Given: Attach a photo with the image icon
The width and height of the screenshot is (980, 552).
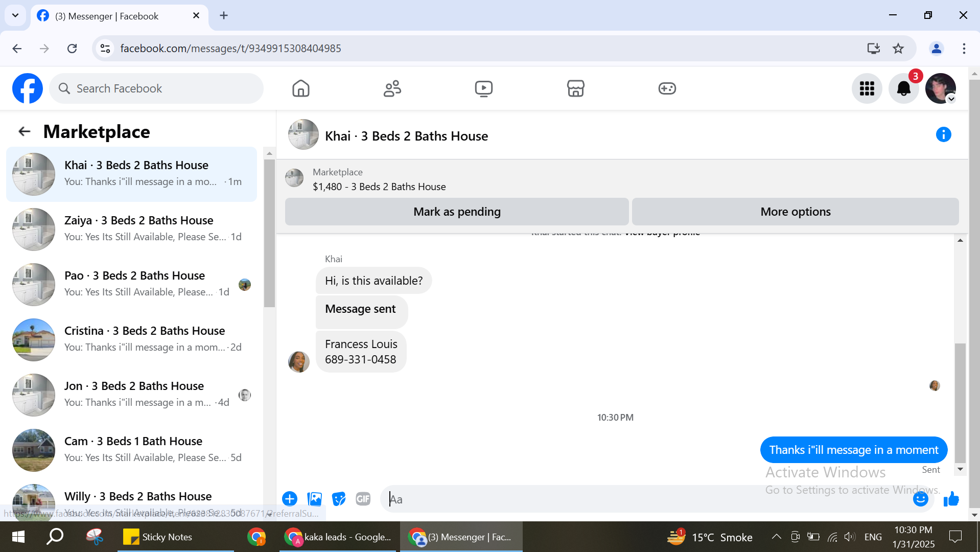Looking at the screenshot, I should [314, 499].
